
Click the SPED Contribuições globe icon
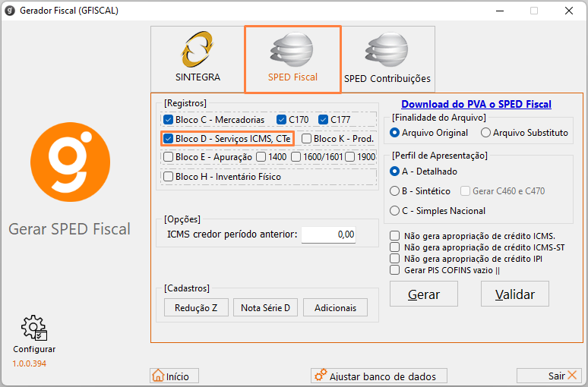pyautogui.click(x=387, y=49)
